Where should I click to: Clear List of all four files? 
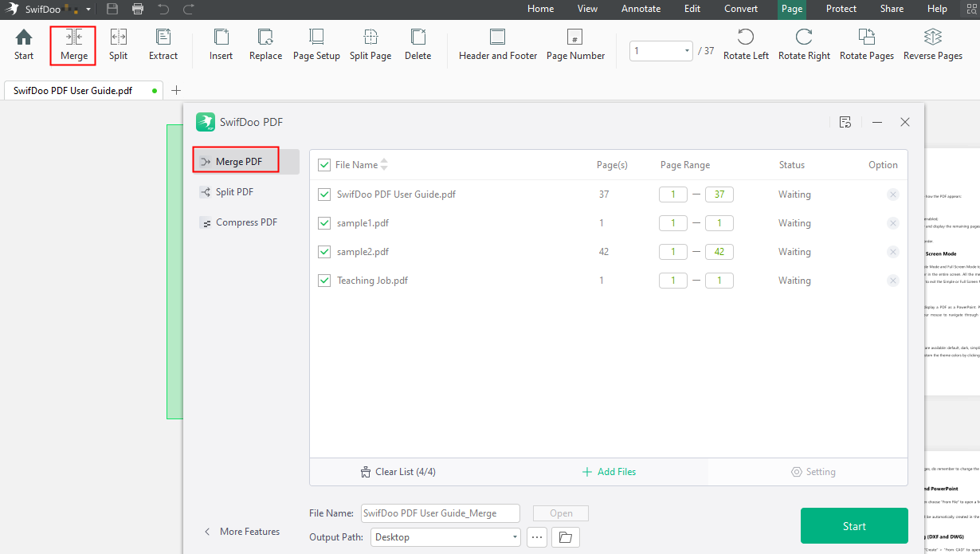398,472
